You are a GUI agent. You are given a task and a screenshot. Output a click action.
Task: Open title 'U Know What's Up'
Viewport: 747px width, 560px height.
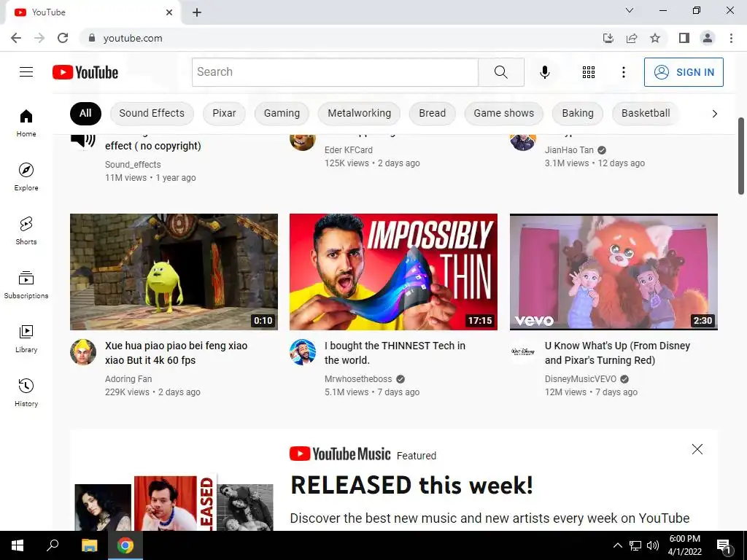(x=617, y=353)
